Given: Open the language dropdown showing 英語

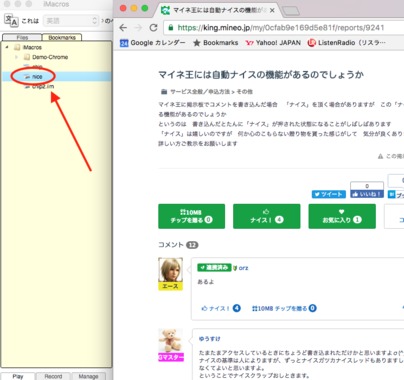Looking at the screenshot, I should point(71,21).
